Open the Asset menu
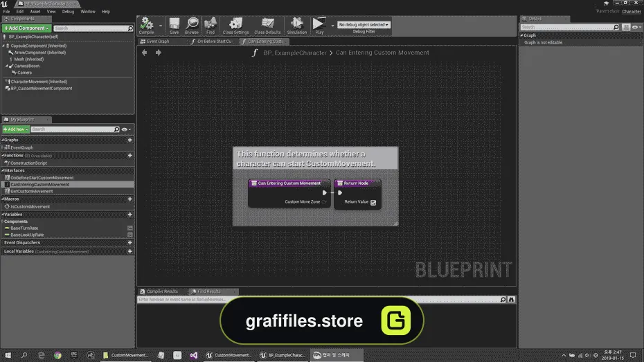Screen dimensions: 644x362 click(35, 12)
